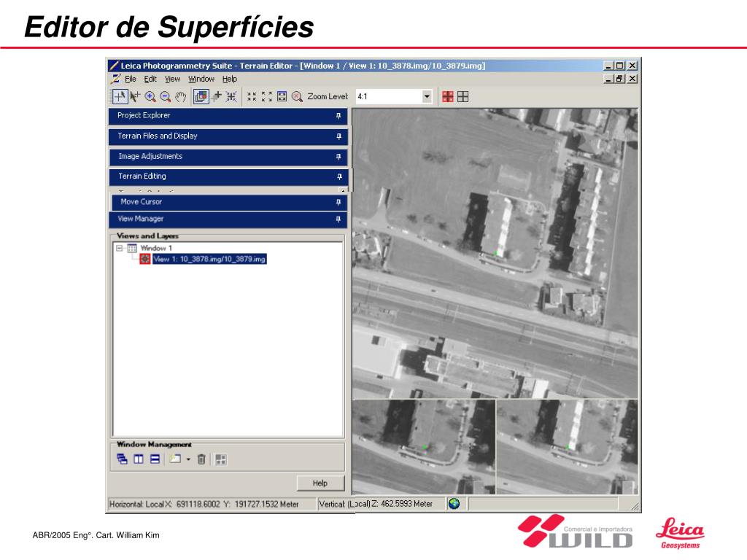This screenshot has width=747, height=560.
Task: Pin the Project Explorer panel
Action: [x=338, y=116]
